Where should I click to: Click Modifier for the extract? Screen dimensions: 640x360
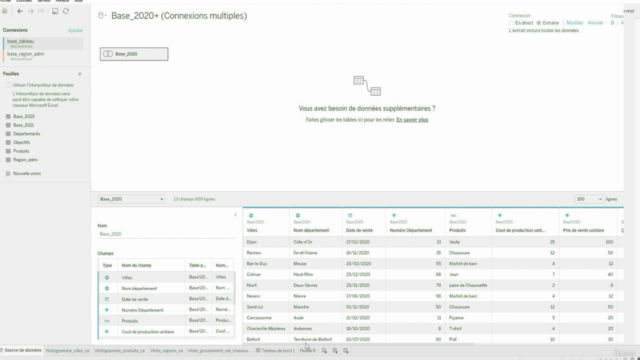click(575, 23)
